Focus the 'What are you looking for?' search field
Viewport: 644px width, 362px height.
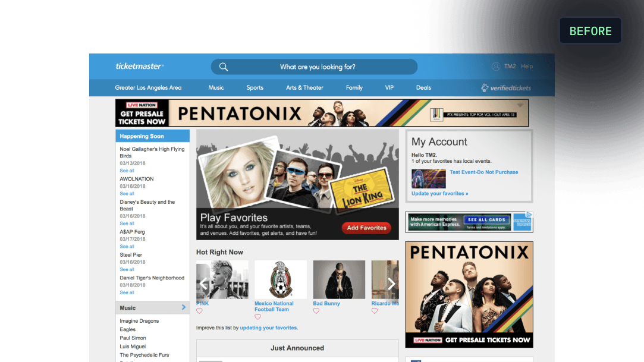[314, 67]
